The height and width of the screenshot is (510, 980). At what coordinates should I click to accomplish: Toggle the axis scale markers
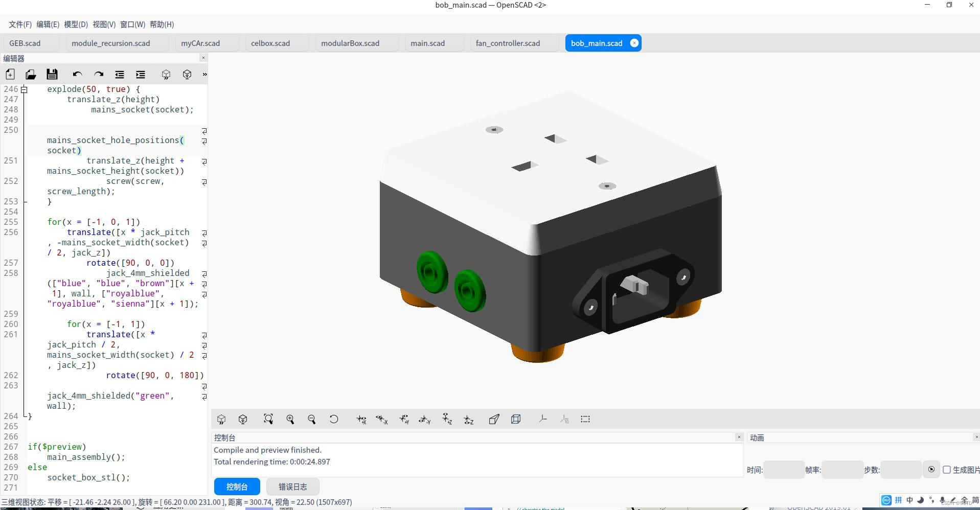[x=564, y=419]
